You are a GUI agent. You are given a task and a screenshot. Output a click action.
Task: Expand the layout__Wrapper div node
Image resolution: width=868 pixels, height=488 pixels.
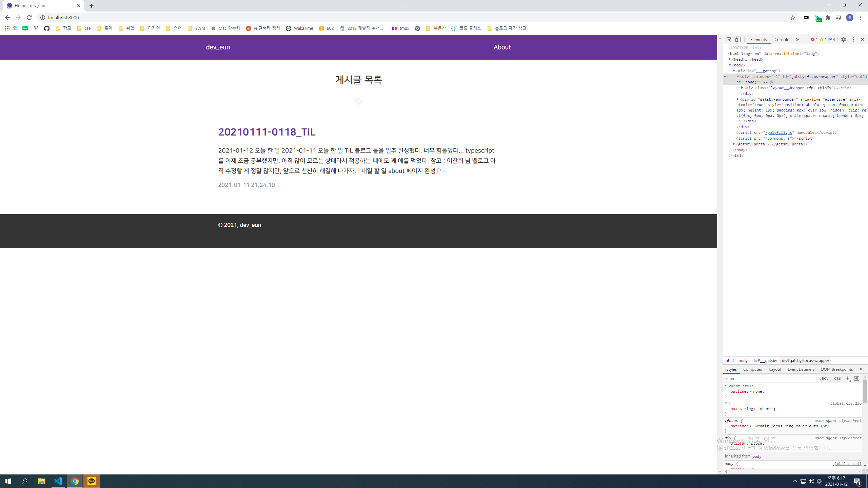[742, 88]
